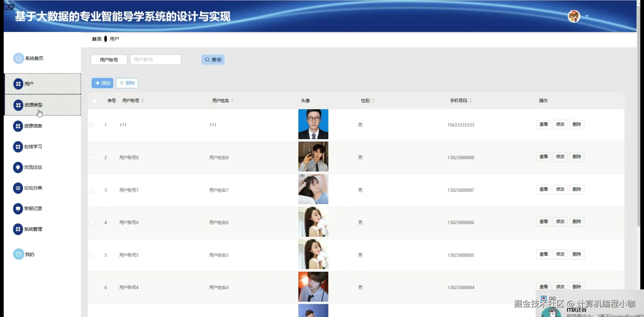Toggle the select-all checkbox in table header
Viewport: 644px width, 317px height.
(94, 101)
